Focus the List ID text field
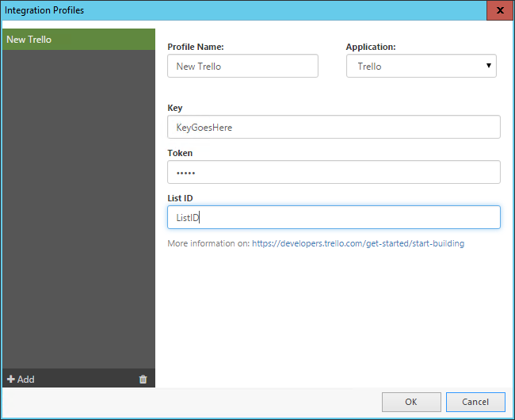 point(334,217)
